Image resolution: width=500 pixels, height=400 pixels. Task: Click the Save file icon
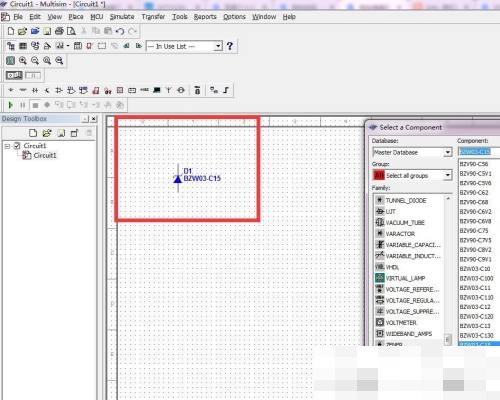47,31
